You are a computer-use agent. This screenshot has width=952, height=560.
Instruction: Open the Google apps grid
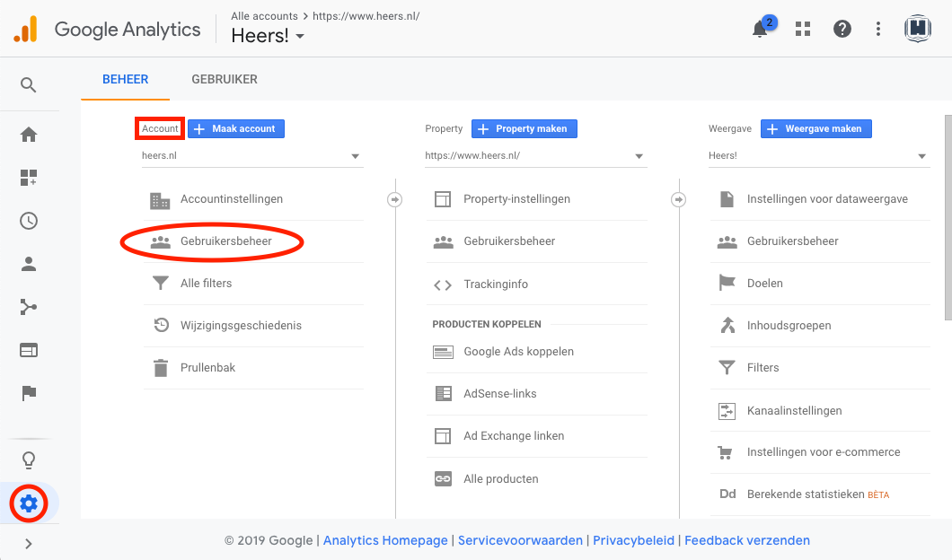pyautogui.click(x=803, y=29)
